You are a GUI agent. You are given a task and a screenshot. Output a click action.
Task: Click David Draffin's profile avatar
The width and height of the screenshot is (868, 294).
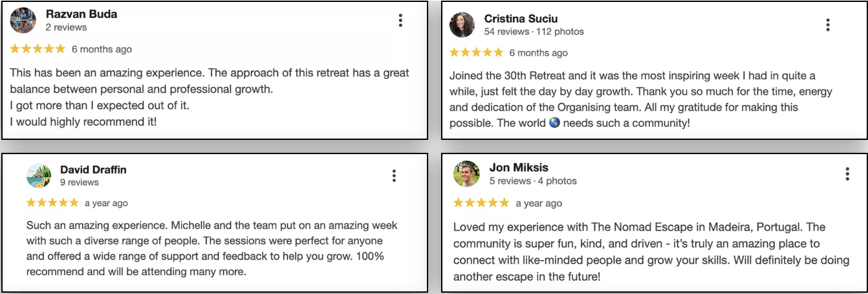(39, 175)
